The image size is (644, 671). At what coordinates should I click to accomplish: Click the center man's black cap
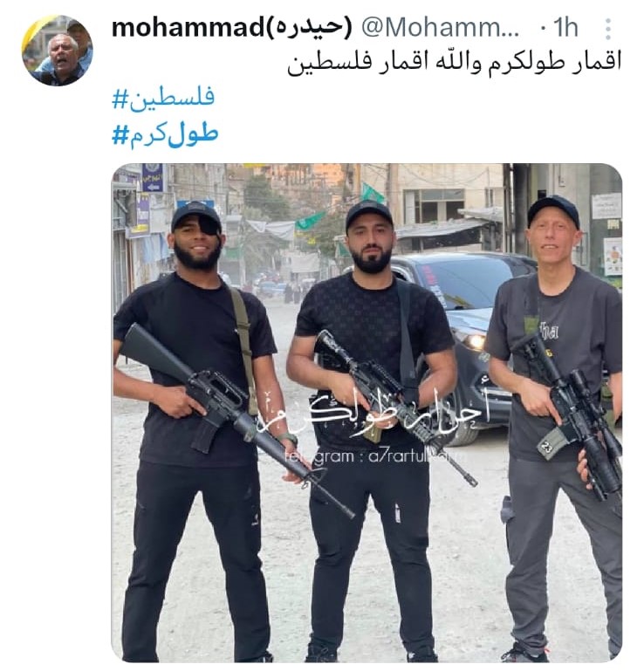click(368, 215)
